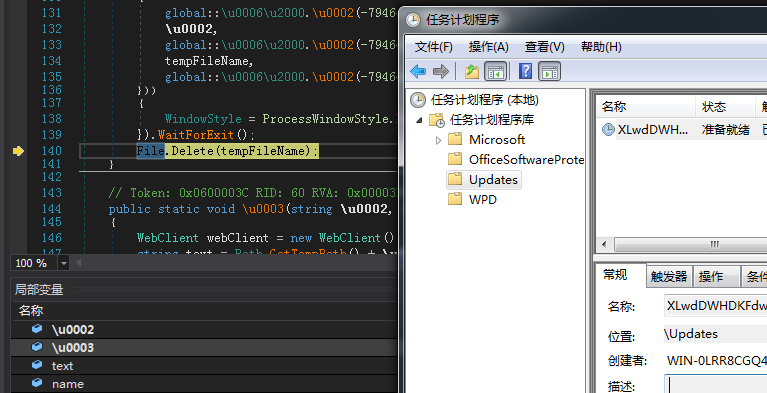Screen dimensions: 767x393
Task: Click the Microsoft folder icon in tree
Action: point(455,139)
